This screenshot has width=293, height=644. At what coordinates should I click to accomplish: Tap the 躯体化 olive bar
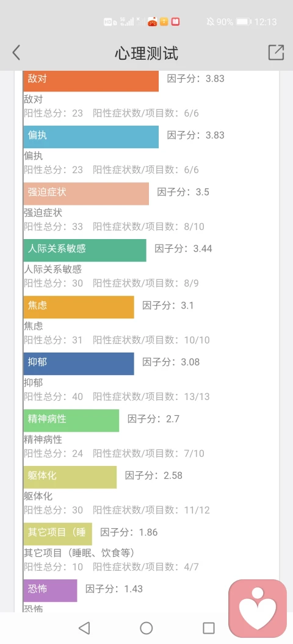(70, 477)
